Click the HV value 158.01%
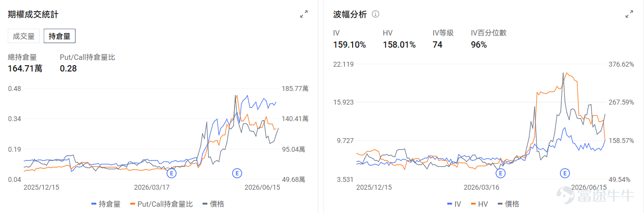The height and width of the screenshot is (213, 644). [399, 45]
